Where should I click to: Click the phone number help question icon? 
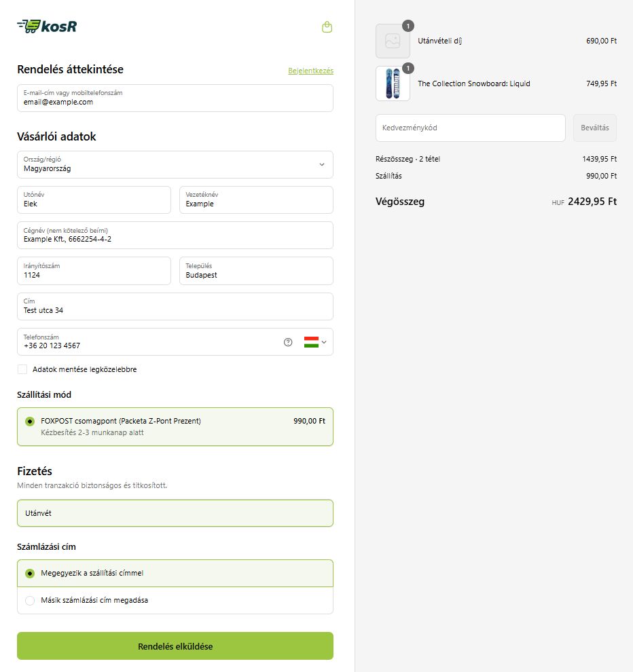pyautogui.click(x=288, y=342)
